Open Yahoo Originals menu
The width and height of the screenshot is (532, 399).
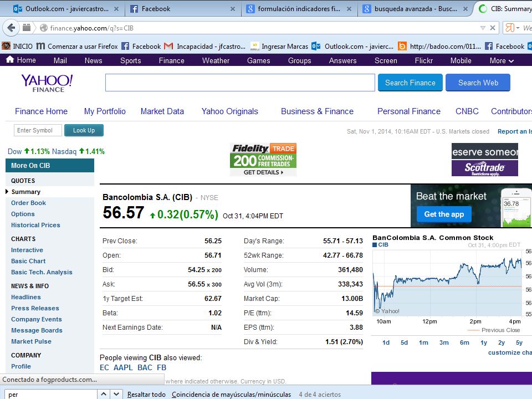click(229, 111)
